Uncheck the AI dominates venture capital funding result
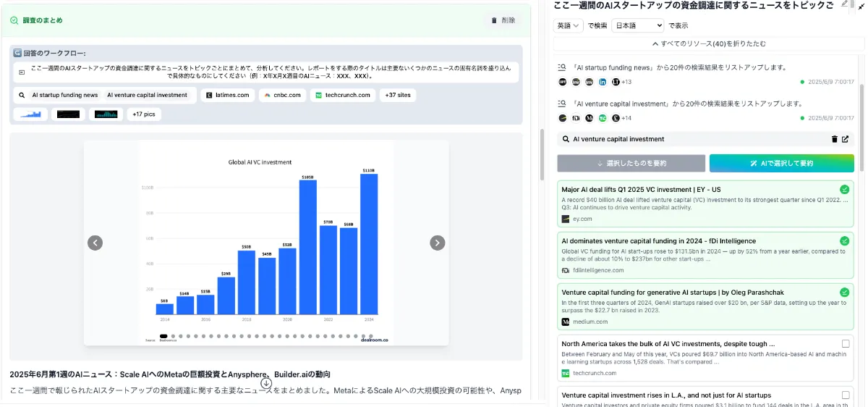This screenshot has width=868, height=407. click(844, 241)
